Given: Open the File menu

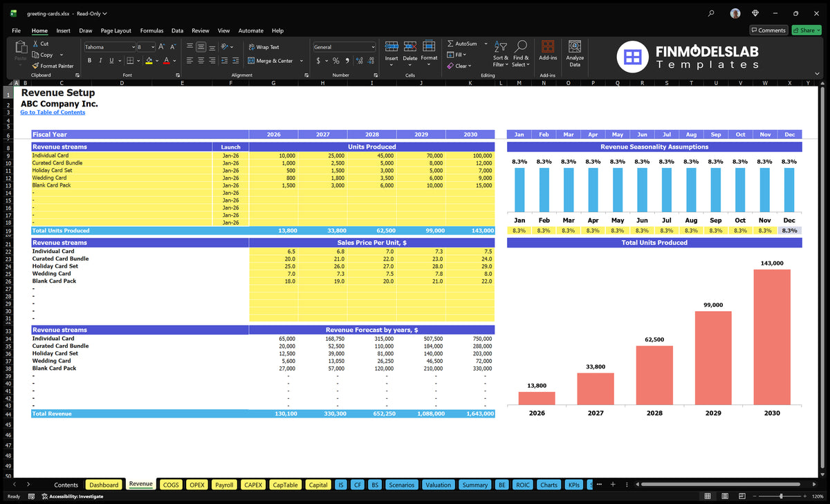Looking at the screenshot, I should tap(16, 30).
